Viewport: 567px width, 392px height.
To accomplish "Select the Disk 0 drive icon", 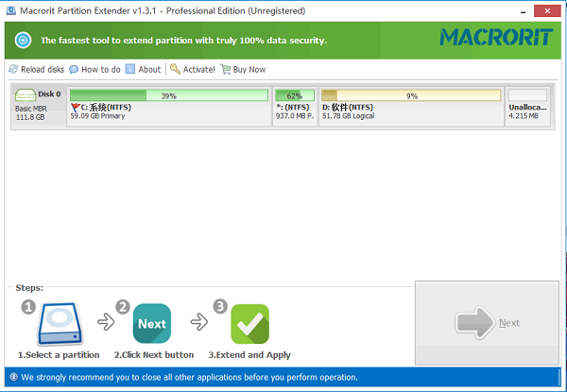I will point(26,95).
